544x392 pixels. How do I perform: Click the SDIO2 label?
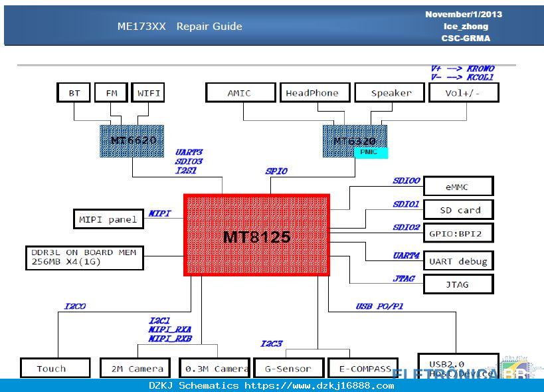coord(407,228)
